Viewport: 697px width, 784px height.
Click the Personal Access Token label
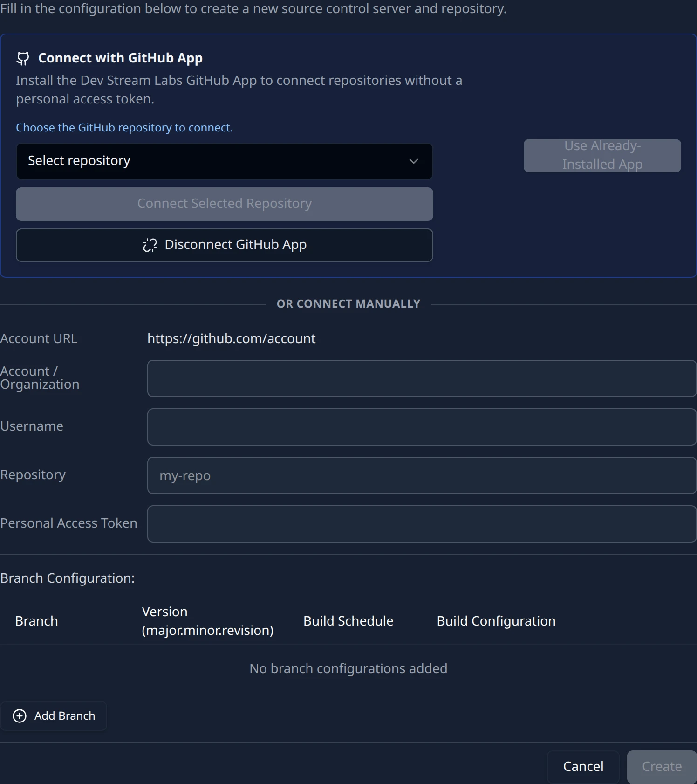[x=68, y=523]
